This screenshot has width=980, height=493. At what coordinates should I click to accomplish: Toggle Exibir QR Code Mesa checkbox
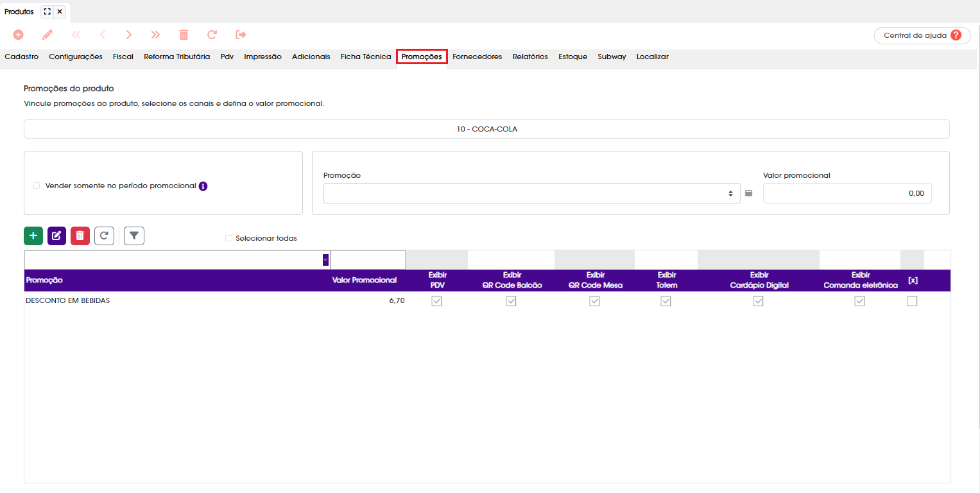pos(595,301)
